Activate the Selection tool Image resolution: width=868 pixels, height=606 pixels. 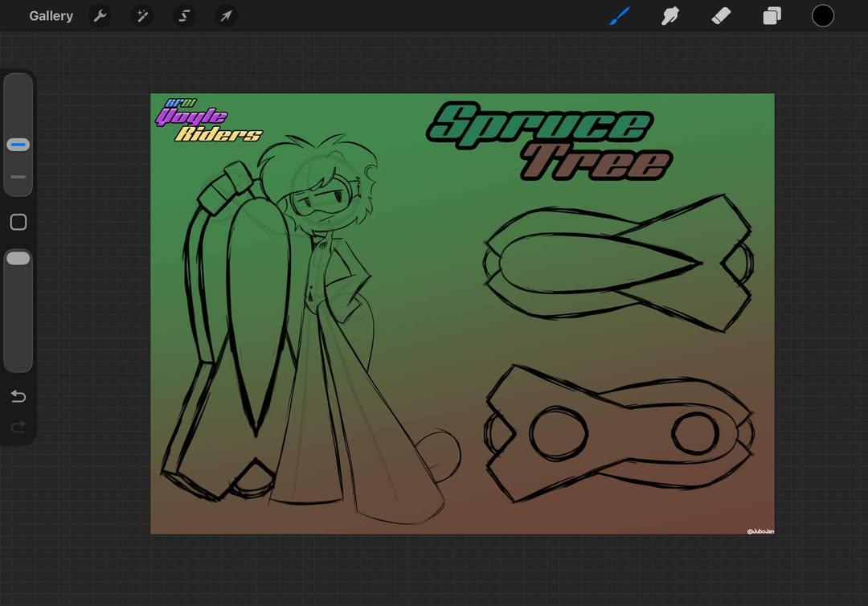184,16
